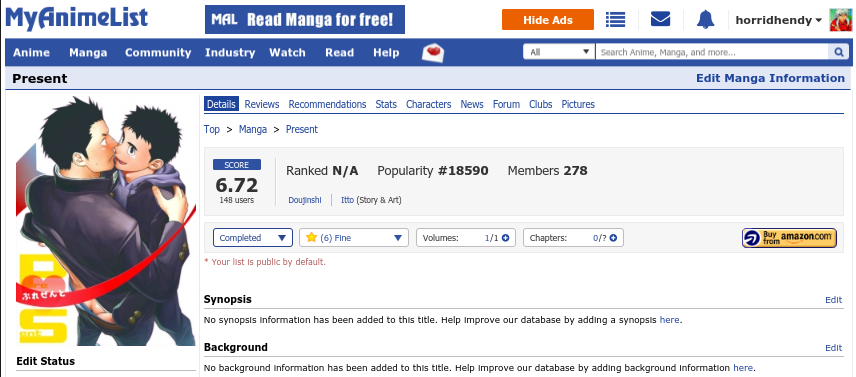Click the plus icon next to Volumes
The height and width of the screenshot is (377, 856).
pyautogui.click(x=505, y=238)
